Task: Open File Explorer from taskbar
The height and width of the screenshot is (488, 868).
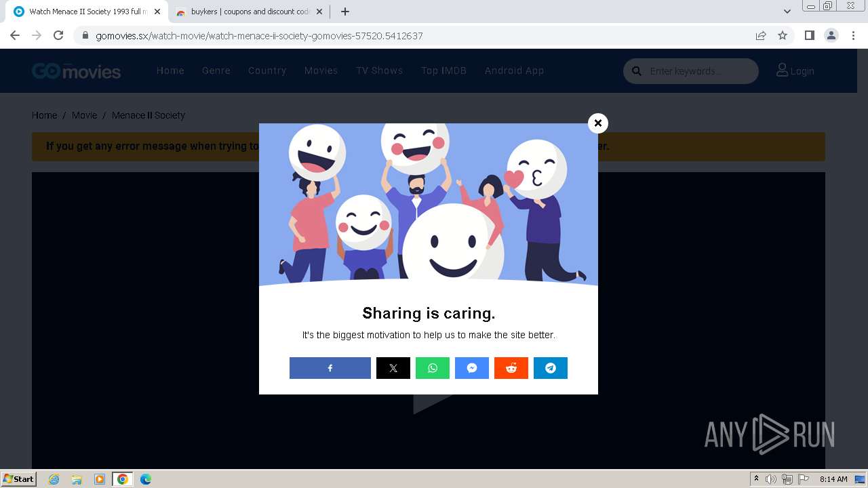Action: coord(77,479)
